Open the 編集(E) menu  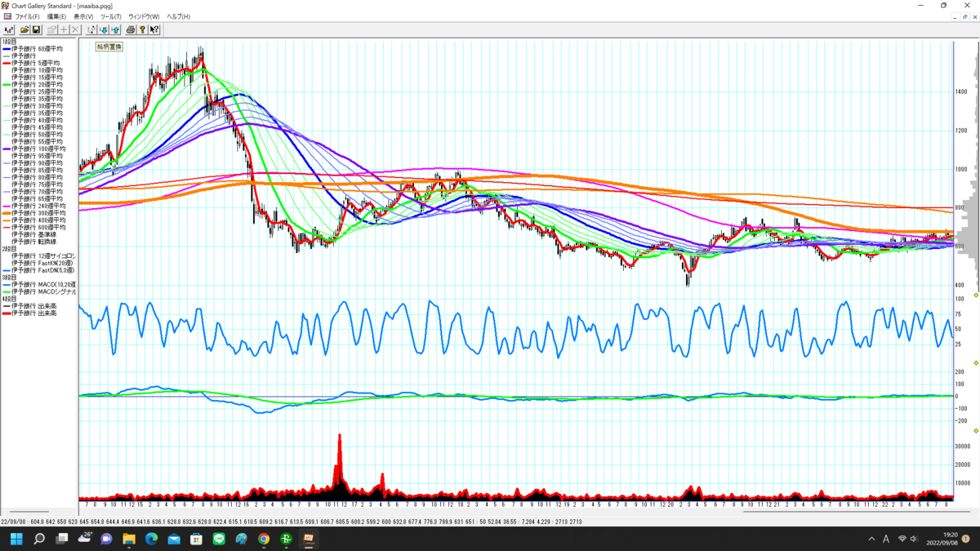[56, 16]
